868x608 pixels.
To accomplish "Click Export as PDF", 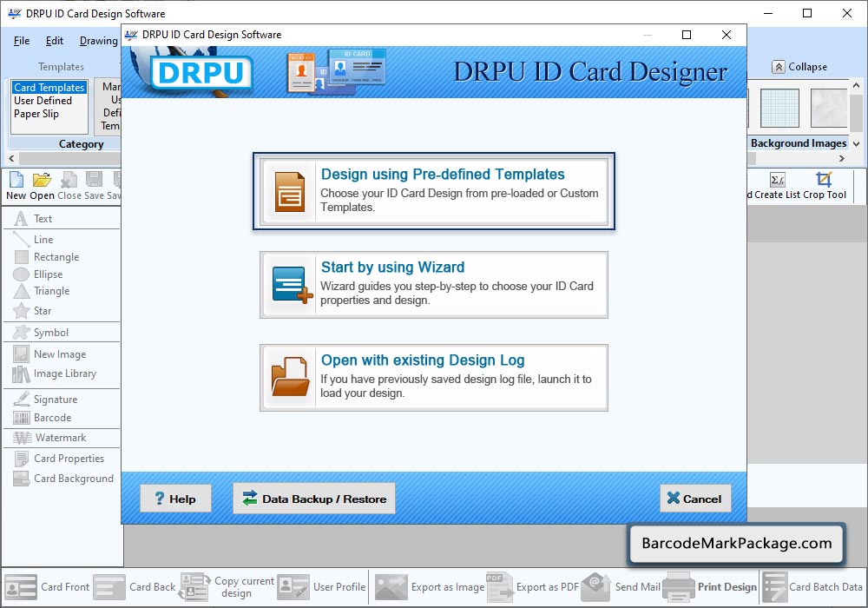I will [x=533, y=587].
